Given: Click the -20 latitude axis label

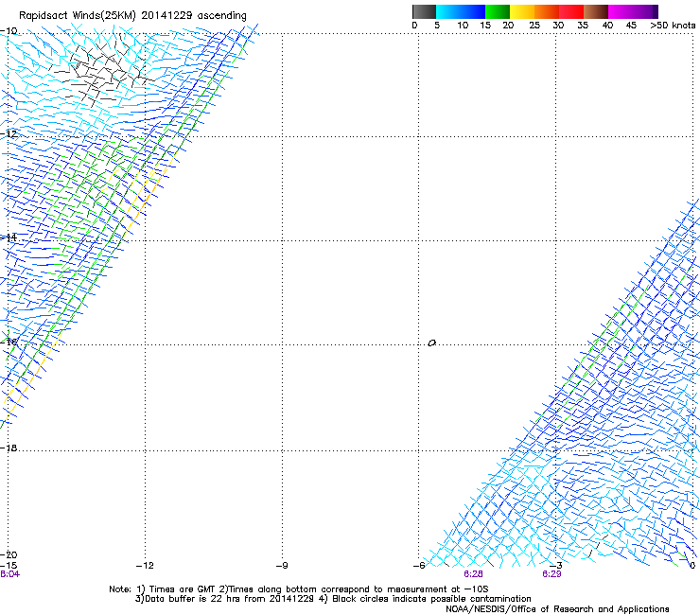Looking at the screenshot, I should coord(9,554).
